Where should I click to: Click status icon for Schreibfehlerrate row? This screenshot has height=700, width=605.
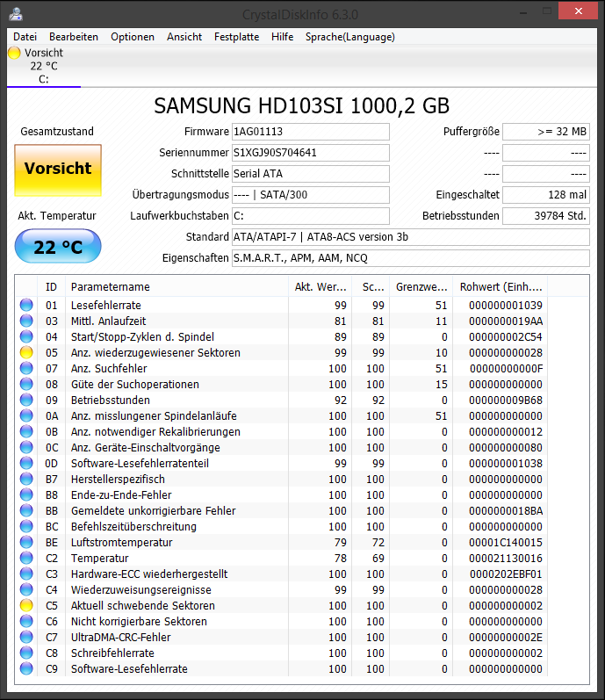(x=26, y=653)
